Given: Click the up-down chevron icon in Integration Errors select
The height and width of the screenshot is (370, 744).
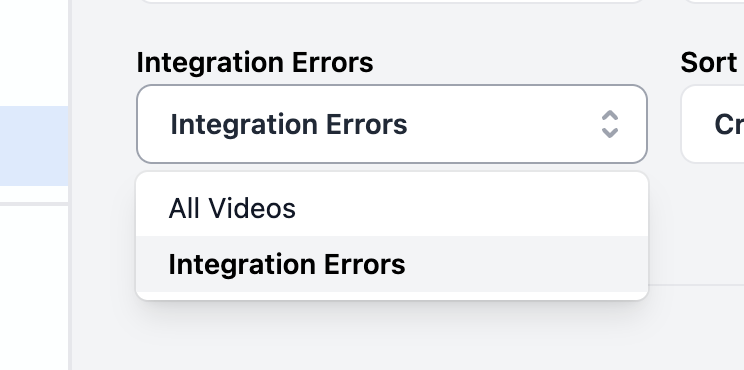Looking at the screenshot, I should 610,124.
